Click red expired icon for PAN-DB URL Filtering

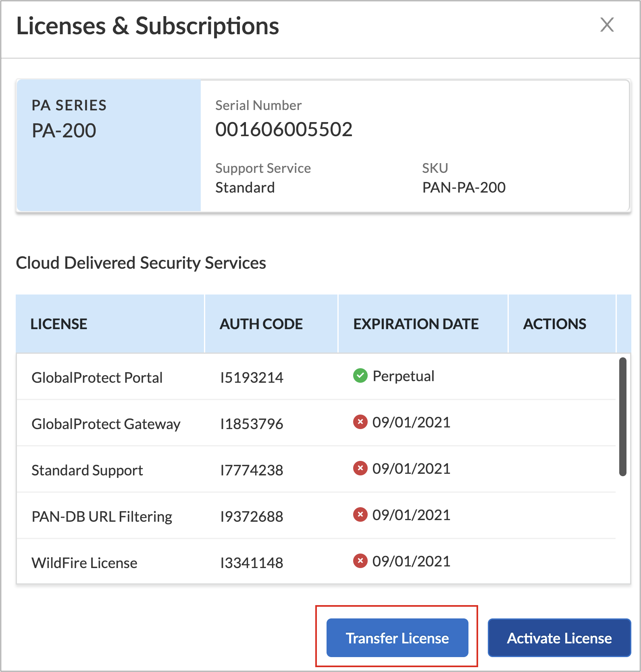pyautogui.click(x=360, y=515)
